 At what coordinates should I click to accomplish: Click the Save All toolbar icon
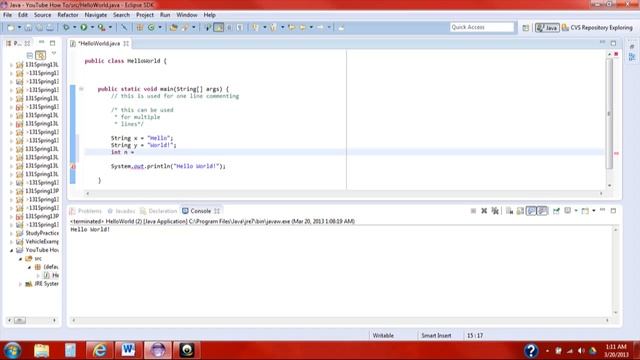39,27
